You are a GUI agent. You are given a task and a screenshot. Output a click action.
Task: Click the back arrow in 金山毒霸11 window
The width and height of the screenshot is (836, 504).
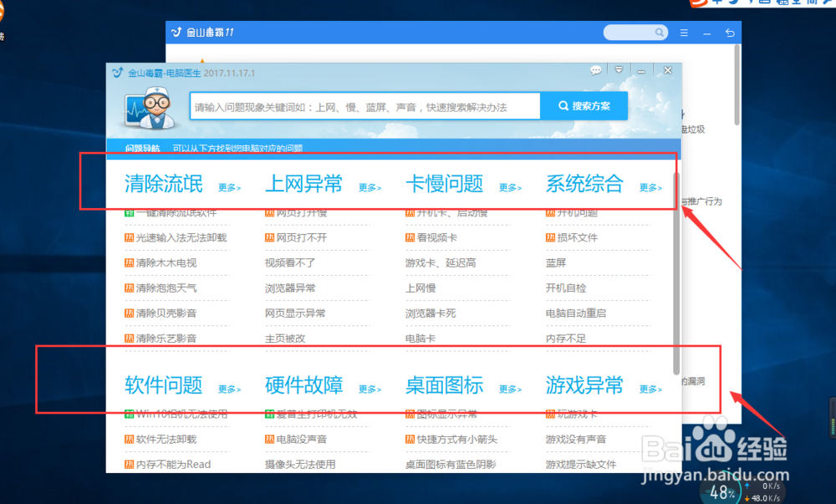(730, 33)
